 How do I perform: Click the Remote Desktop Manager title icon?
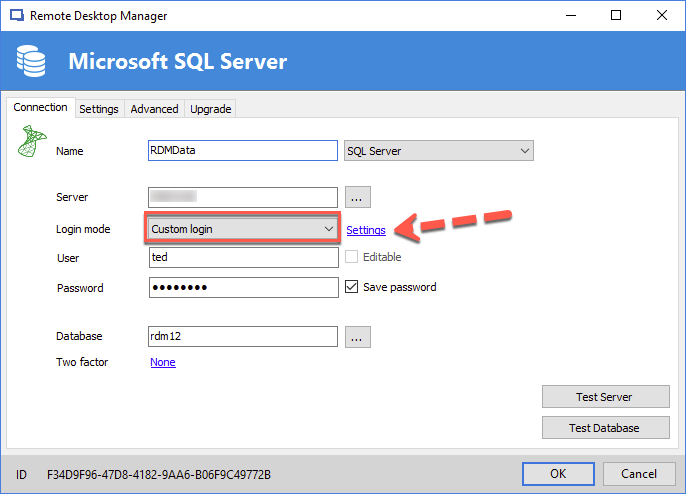coord(16,16)
